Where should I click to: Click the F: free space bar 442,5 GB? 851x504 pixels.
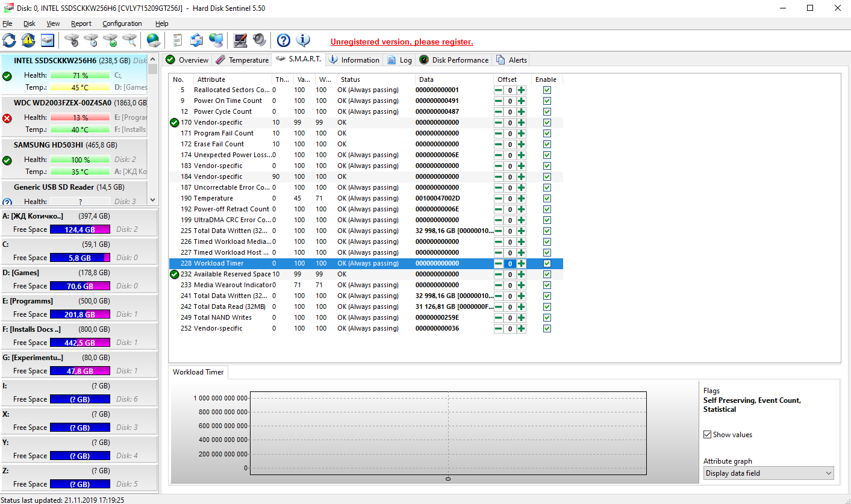point(80,343)
